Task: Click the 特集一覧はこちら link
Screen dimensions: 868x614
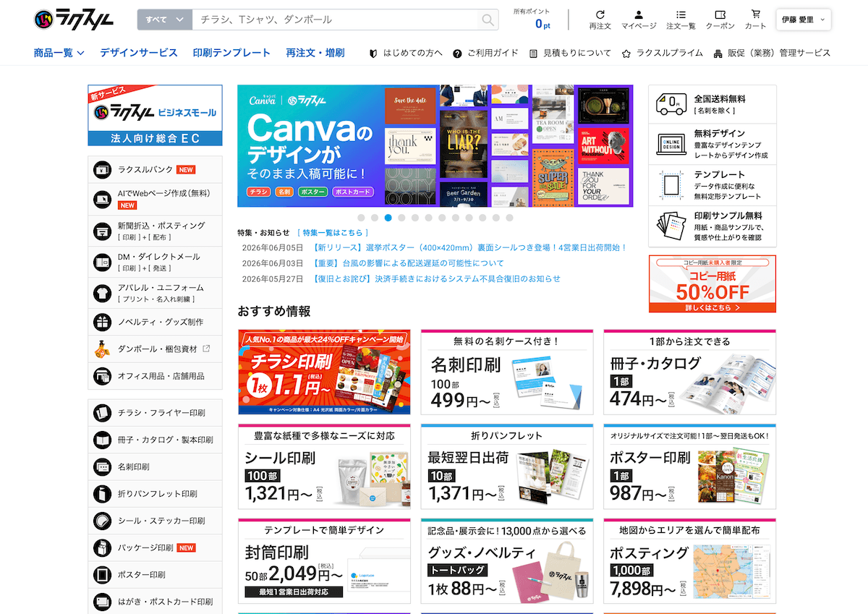Action: coord(333,233)
